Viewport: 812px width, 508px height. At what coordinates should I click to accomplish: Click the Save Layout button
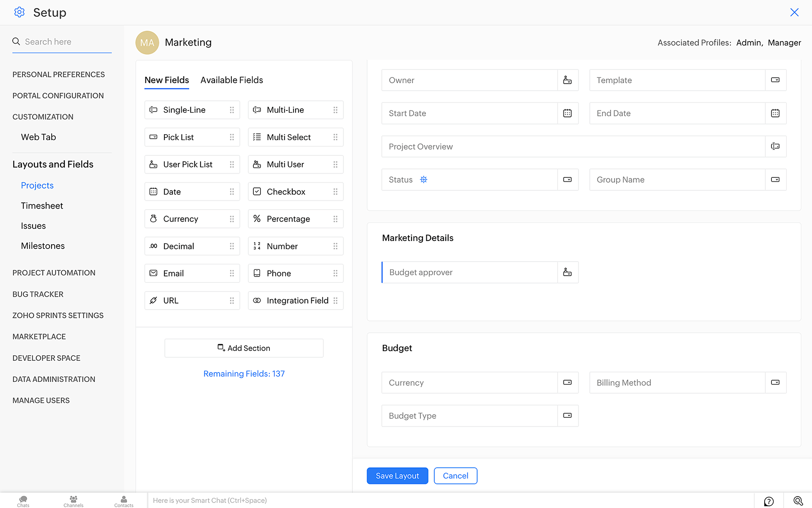(x=397, y=476)
